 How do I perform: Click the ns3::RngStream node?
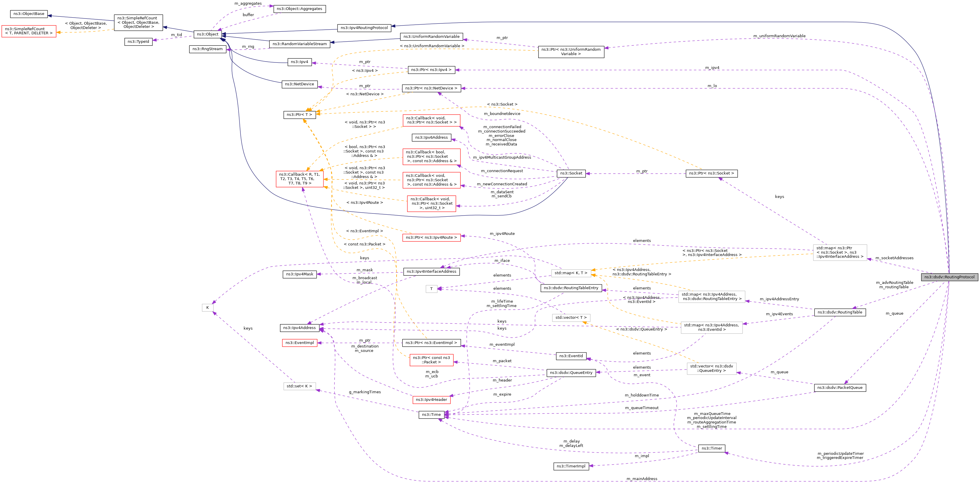tap(208, 49)
